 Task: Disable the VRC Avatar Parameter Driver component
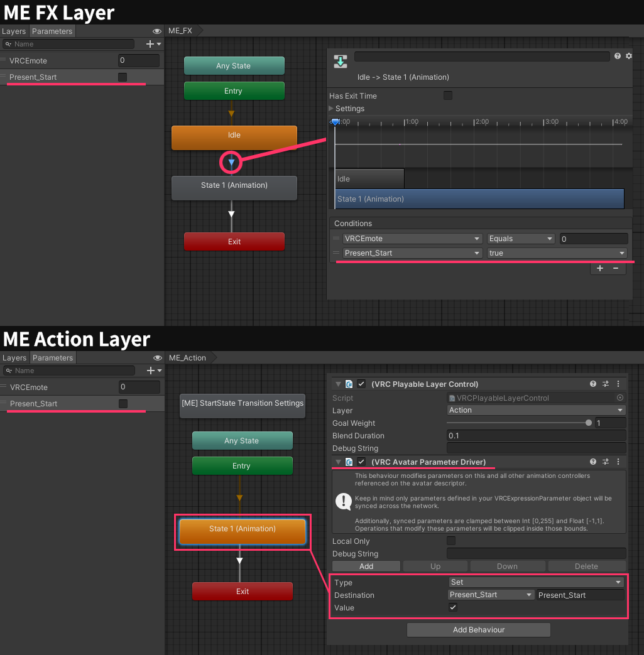360,462
